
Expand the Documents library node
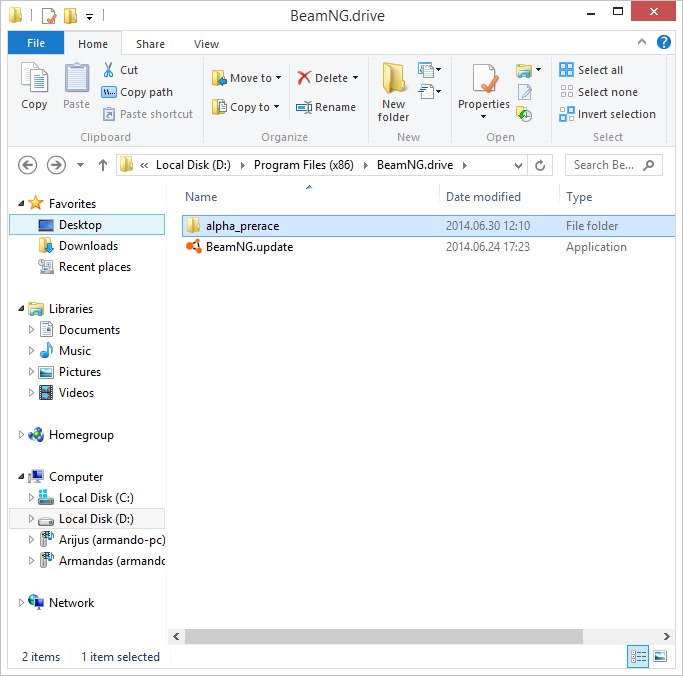click(x=31, y=330)
